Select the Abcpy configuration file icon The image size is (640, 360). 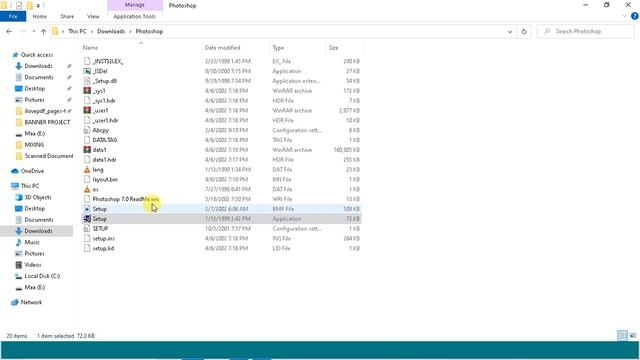[x=87, y=130]
